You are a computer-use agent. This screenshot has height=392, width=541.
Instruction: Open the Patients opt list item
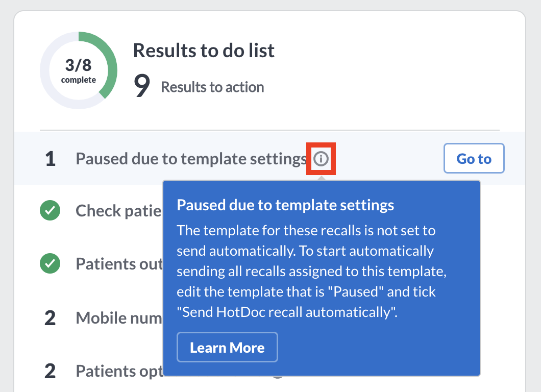pyautogui.click(x=119, y=372)
